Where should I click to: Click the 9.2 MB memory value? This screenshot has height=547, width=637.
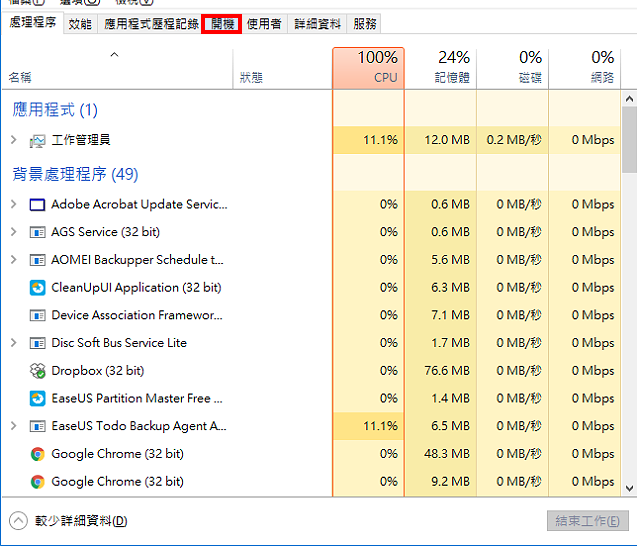coord(451,481)
